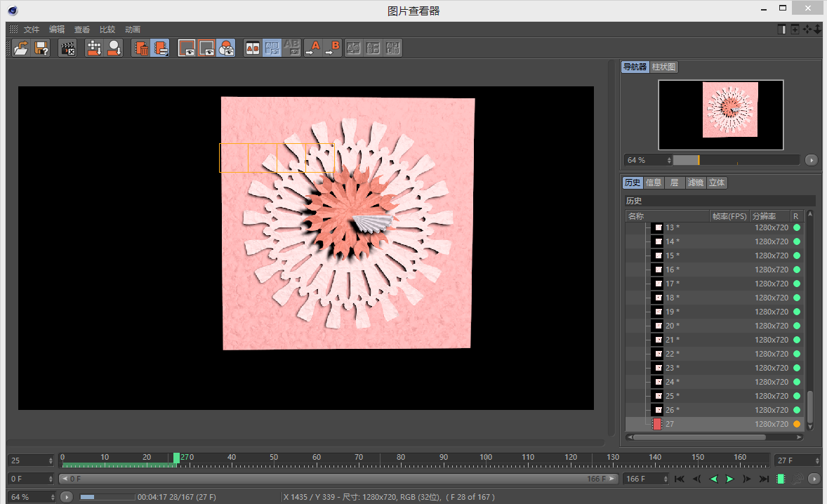The width and height of the screenshot is (827, 504).
Task: Click the navigator zoom slider bar
Action: pos(736,160)
